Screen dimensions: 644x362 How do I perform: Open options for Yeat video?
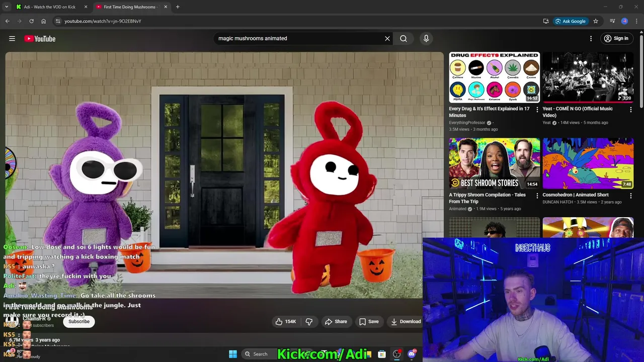point(631,110)
